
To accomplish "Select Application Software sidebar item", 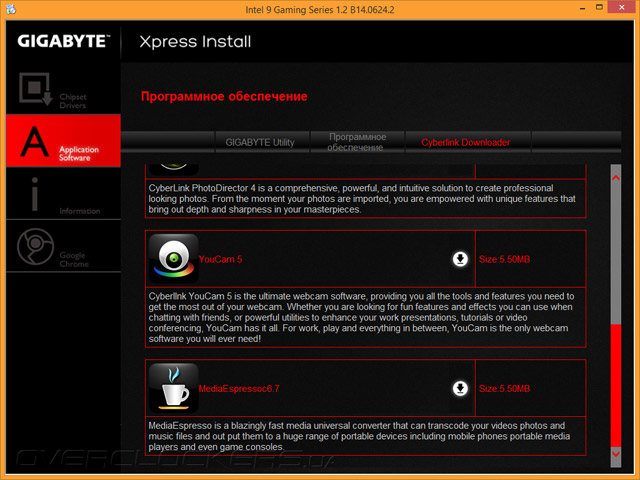I will click(63, 141).
